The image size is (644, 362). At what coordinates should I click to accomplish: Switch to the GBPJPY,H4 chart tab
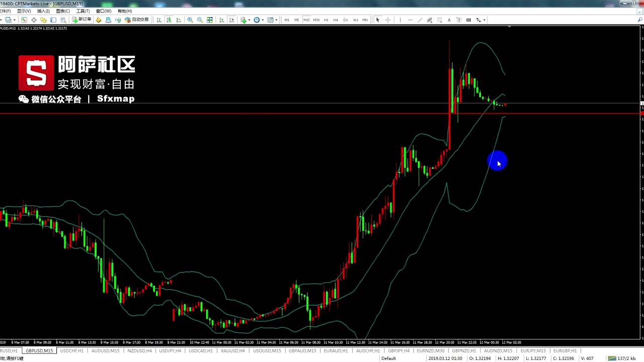pos(398,350)
